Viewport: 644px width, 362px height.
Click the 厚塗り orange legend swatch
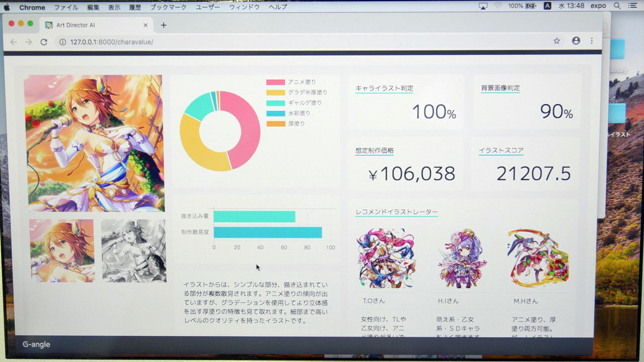(x=276, y=124)
